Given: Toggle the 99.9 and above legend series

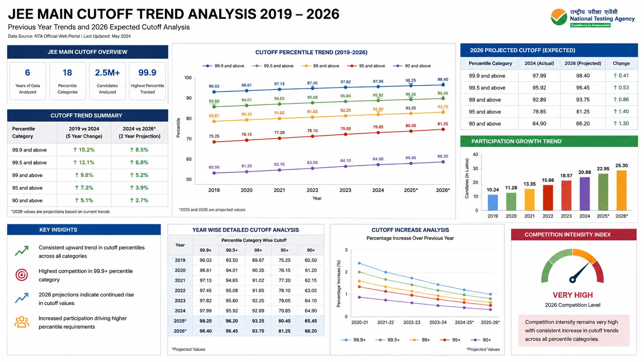Looking at the screenshot, I should pyautogui.click(x=223, y=66).
